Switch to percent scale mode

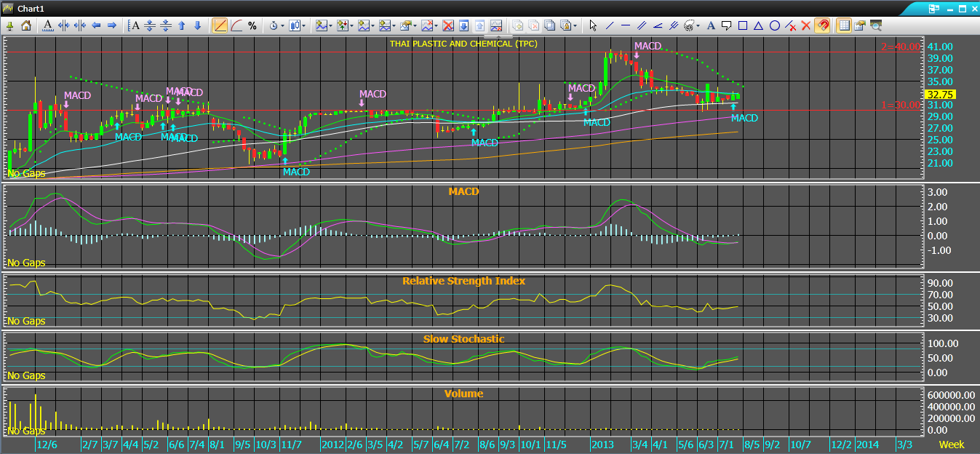click(252, 25)
